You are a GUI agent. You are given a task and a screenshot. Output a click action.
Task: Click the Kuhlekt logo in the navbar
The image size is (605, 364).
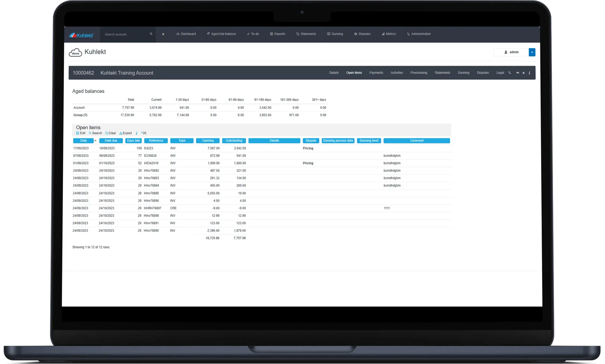coord(81,35)
